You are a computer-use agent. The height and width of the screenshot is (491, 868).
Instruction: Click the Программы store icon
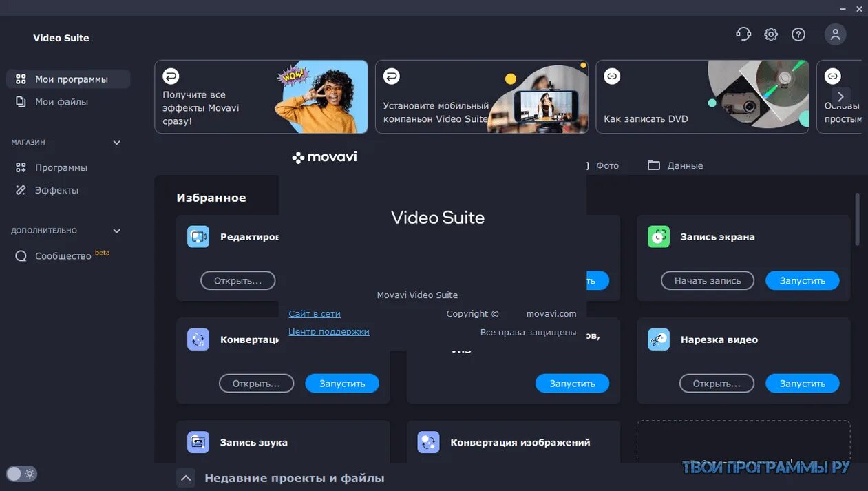(x=21, y=167)
